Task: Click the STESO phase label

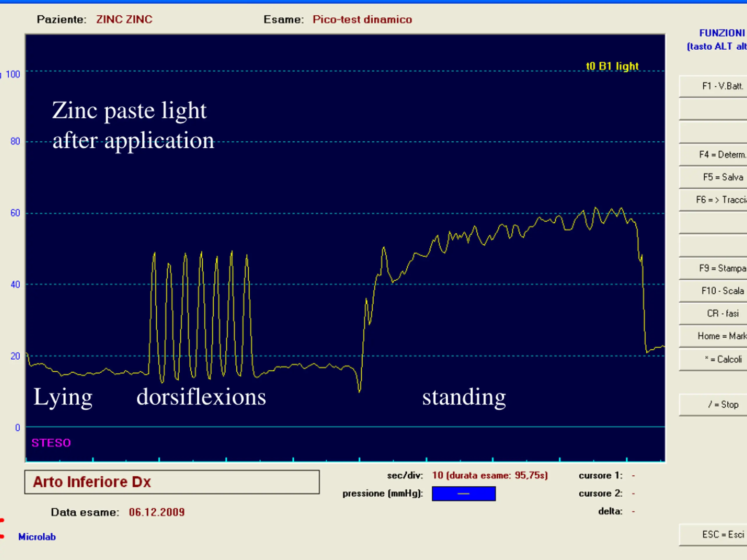Action: click(51, 443)
